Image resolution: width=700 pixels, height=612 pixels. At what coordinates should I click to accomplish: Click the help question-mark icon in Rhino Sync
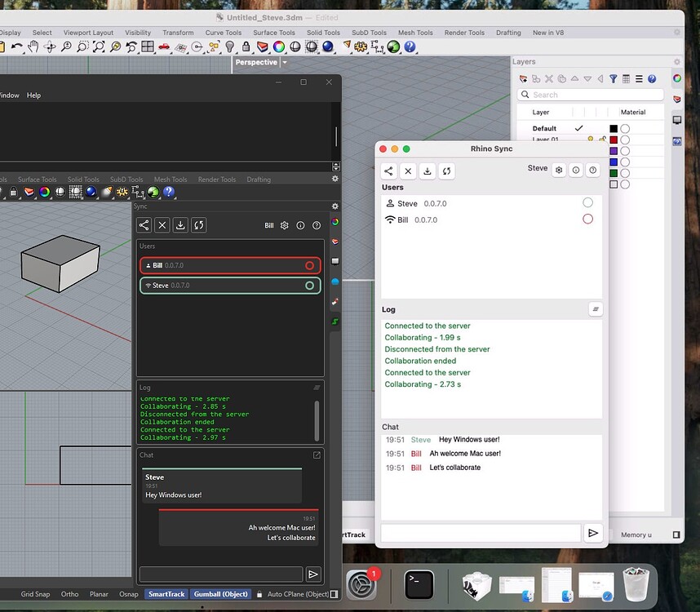pyautogui.click(x=591, y=170)
